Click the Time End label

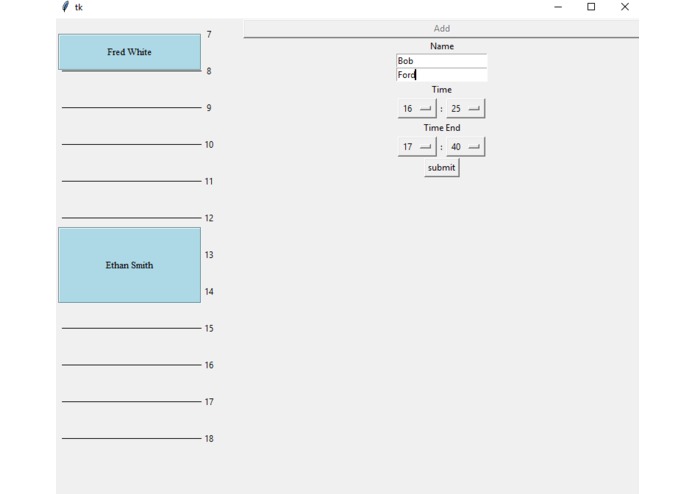point(441,128)
